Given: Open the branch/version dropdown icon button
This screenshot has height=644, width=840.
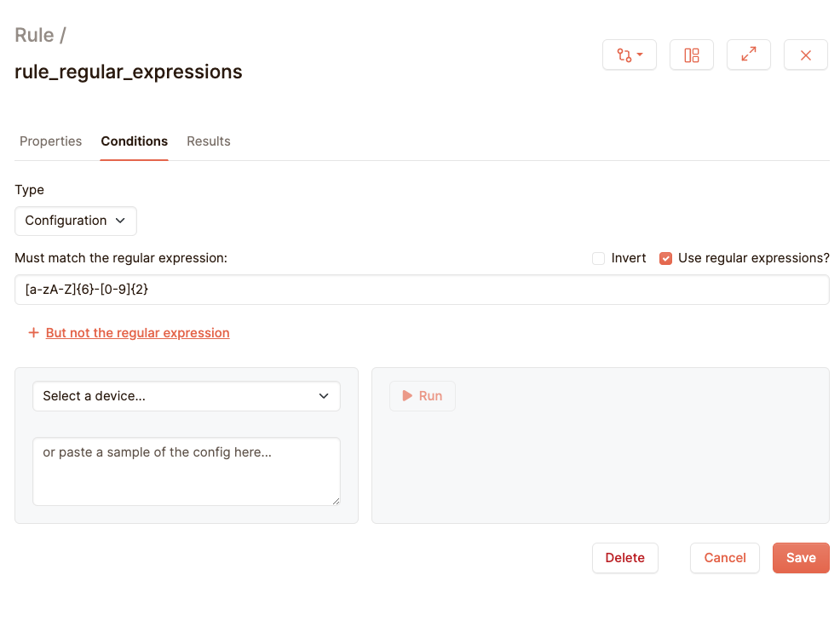Looking at the screenshot, I should pyautogui.click(x=629, y=55).
